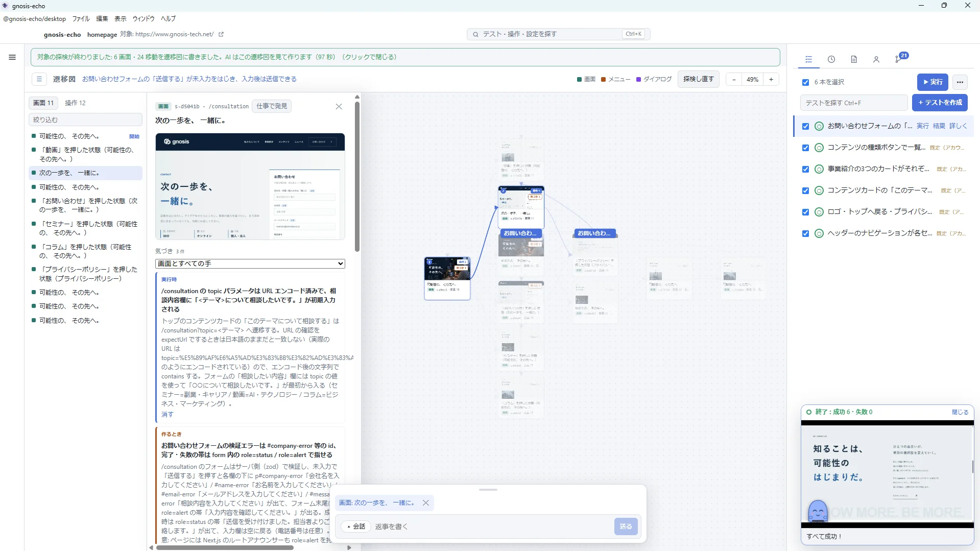Close the screen detail panel with X
The width and height of the screenshot is (980, 551).
[339, 106]
